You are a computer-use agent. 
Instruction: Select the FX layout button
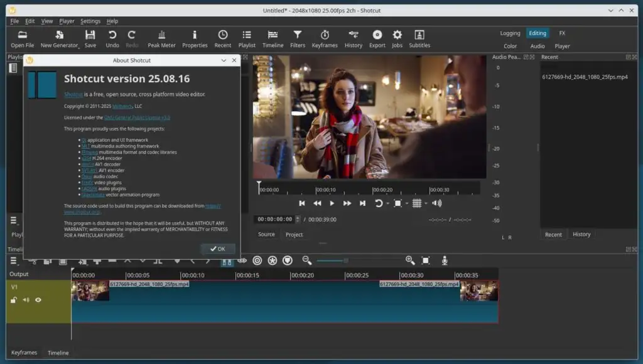coord(562,33)
